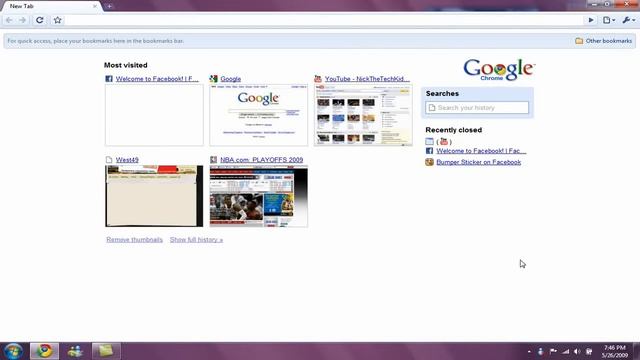The width and height of the screenshot is (640, 360).
Task: Open the Other bookmarks folder
Action: click(x=603, y=41)
